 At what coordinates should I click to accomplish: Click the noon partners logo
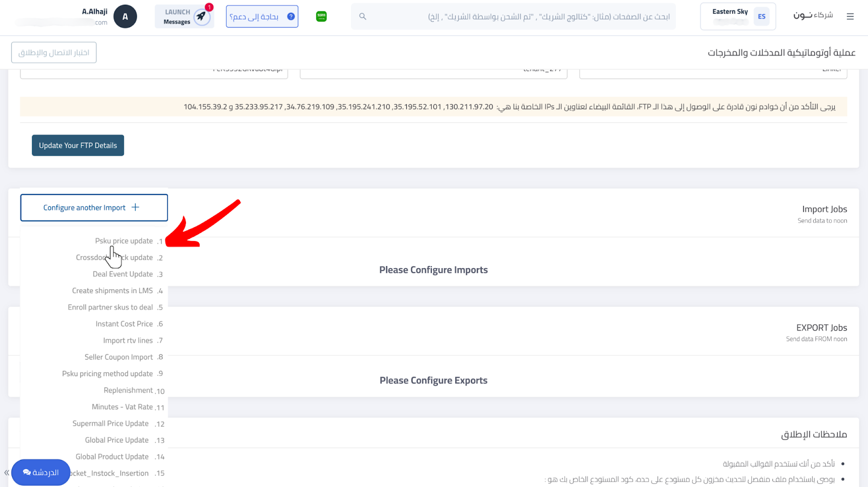(813, 15)
